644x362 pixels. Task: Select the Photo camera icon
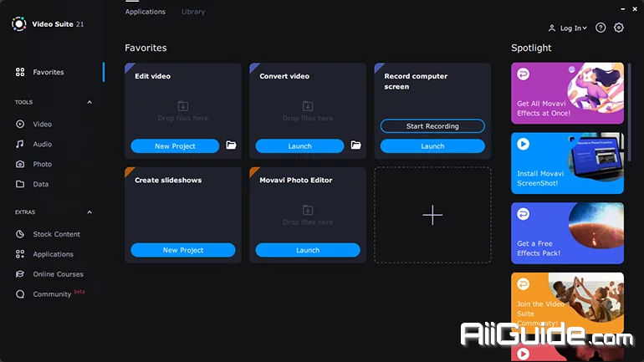coord(20,164)
